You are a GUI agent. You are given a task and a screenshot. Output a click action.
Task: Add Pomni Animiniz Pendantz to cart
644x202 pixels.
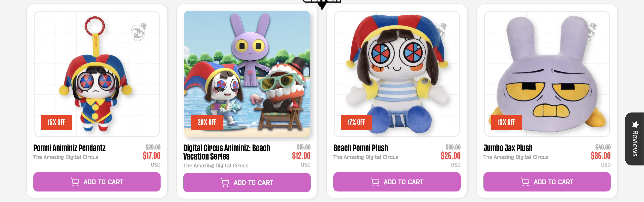[97, 182]
